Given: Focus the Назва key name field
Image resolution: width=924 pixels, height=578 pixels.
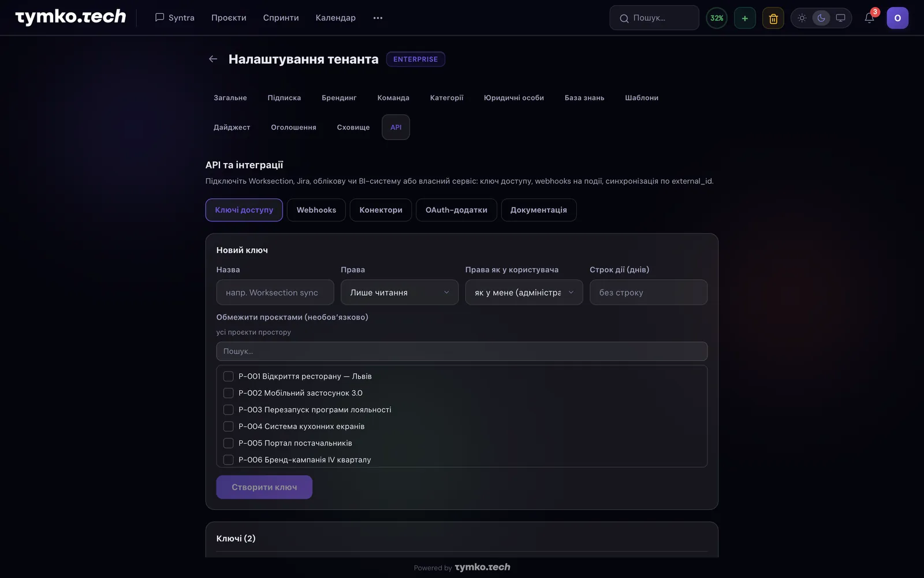Looking at the screenshot, I should coord(275,292).
